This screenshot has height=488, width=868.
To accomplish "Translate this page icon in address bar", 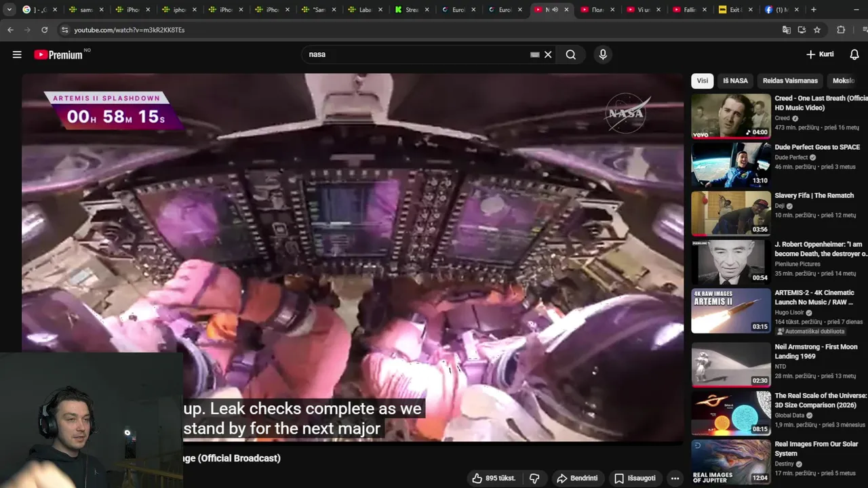I will [787, 30].
